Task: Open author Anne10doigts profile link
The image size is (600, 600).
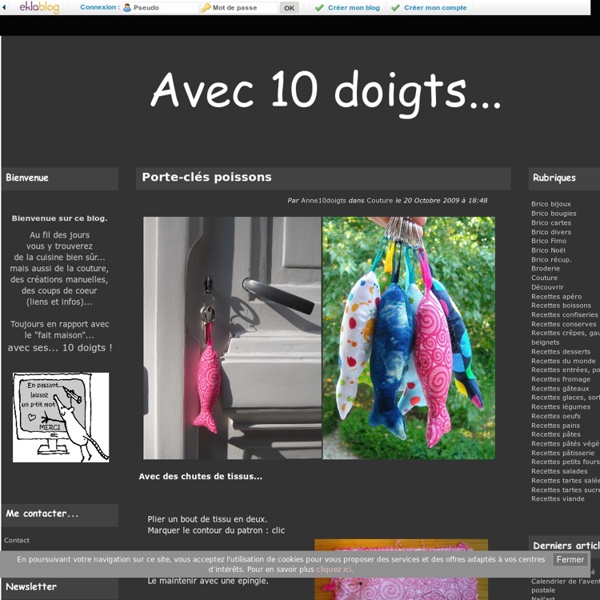Action: coord(323,201)
